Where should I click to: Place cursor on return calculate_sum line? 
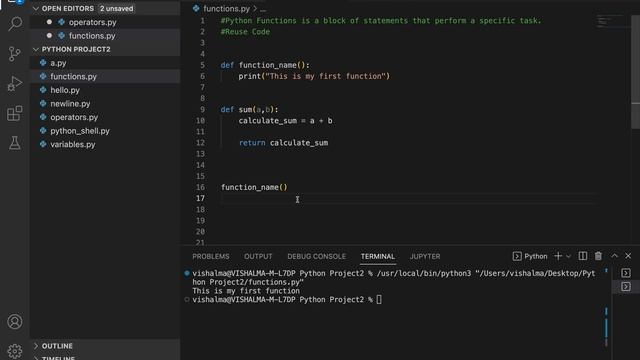point(283,143)
